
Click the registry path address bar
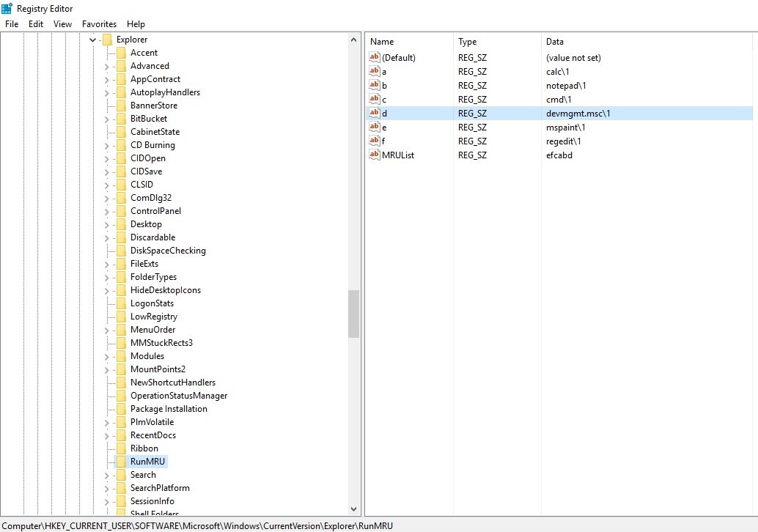pyautogui.click(x=293, y=525)
